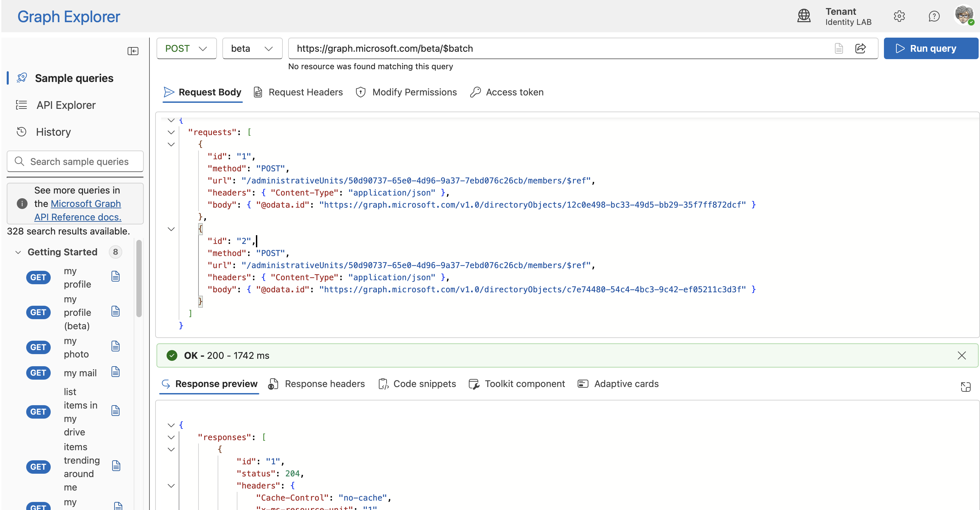Open docs icon for 'items trending around me'
The image size is (980, 510).
coord(117,466)
